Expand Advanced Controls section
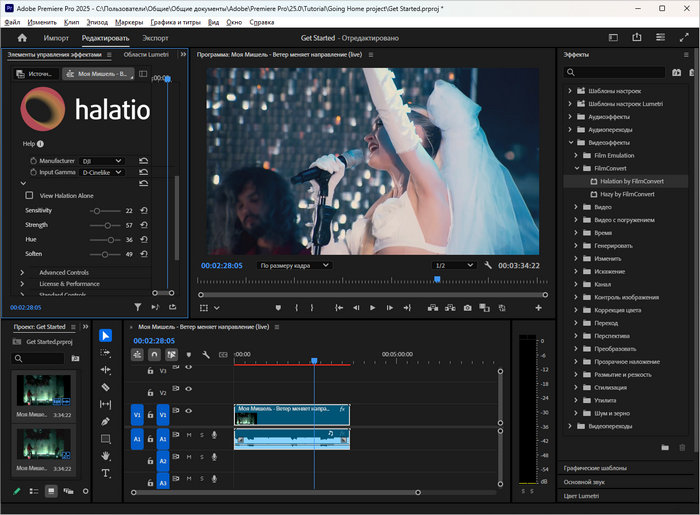Viewport: 700px width, 515px height. click(x=22, y=272)
